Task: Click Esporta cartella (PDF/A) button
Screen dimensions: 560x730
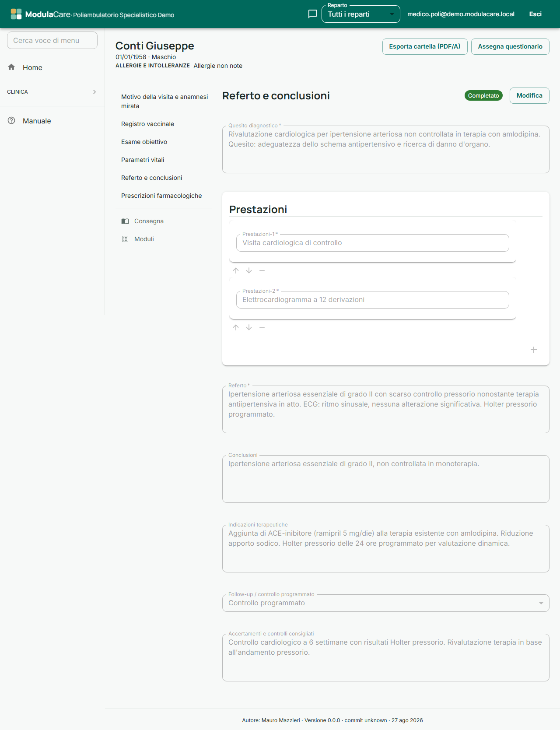Action: (x=425, y=46)
